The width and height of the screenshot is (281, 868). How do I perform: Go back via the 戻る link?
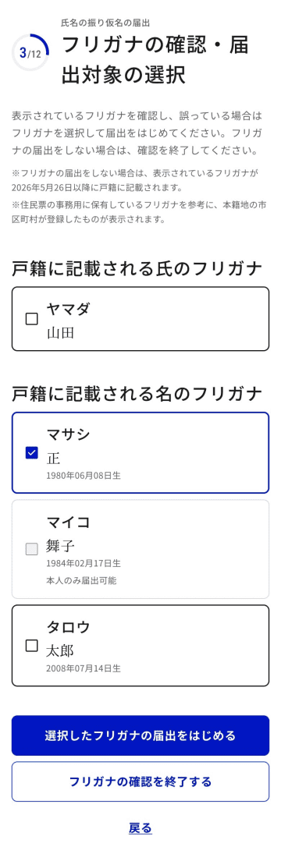pos(140,828)
